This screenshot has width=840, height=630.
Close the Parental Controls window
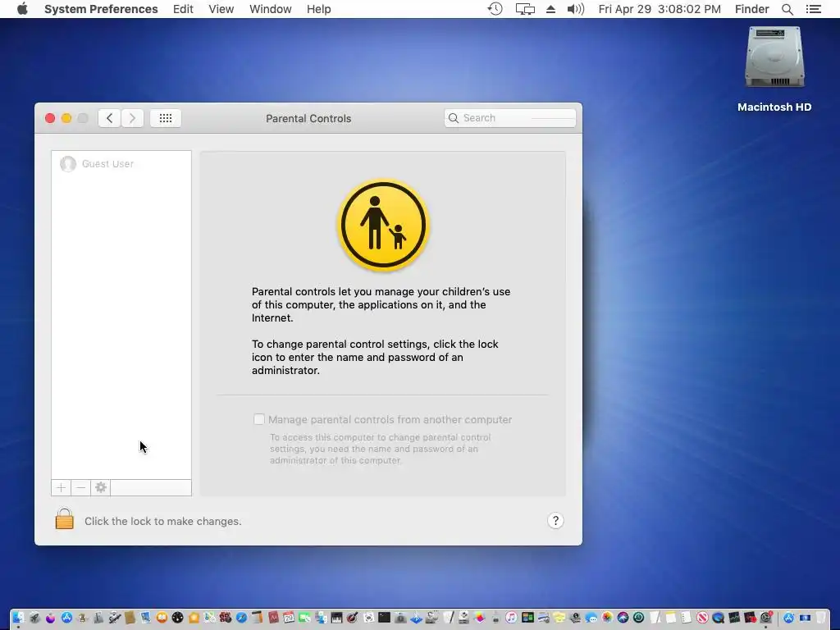point(50,118)
